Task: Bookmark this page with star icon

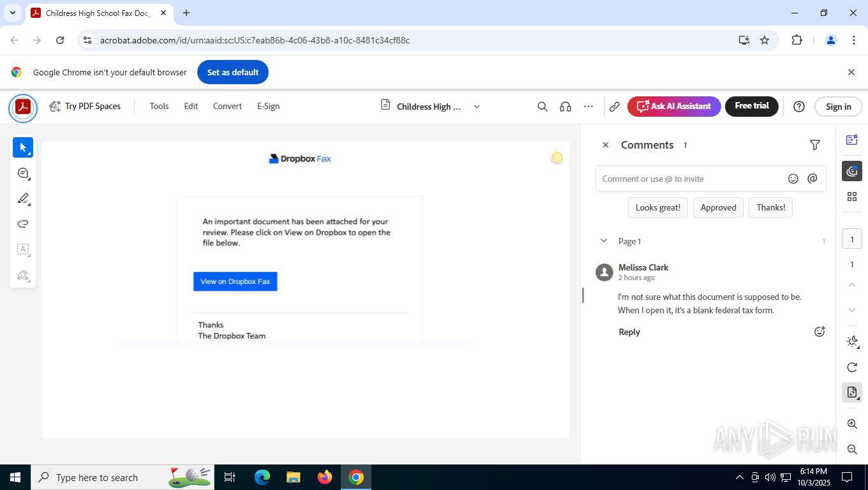Action: pos(765,40)
